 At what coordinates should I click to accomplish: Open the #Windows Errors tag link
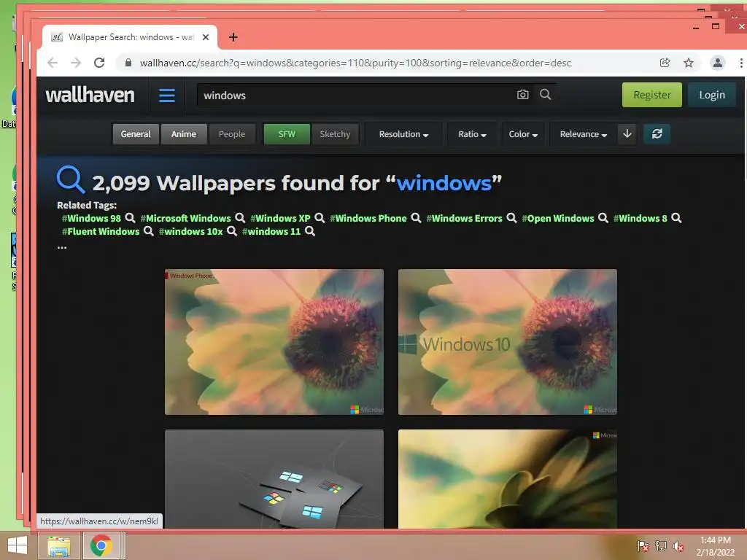[465, 218]
